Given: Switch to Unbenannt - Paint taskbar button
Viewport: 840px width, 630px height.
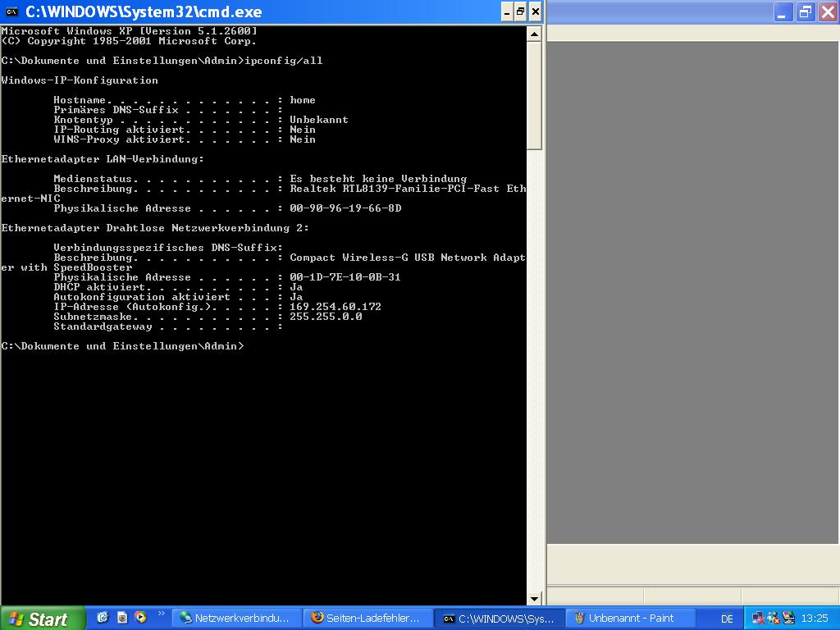Looking at the screenshot, I should tap(631, 619).
